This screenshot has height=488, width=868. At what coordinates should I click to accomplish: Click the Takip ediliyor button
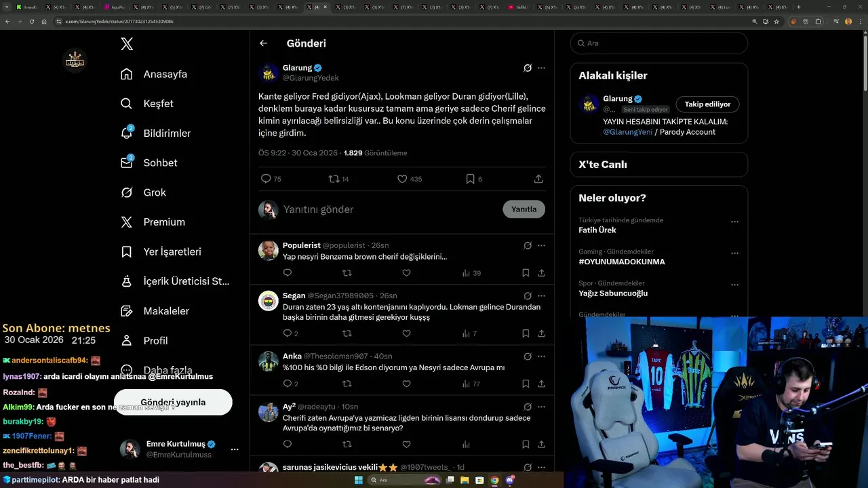point(707,104)
